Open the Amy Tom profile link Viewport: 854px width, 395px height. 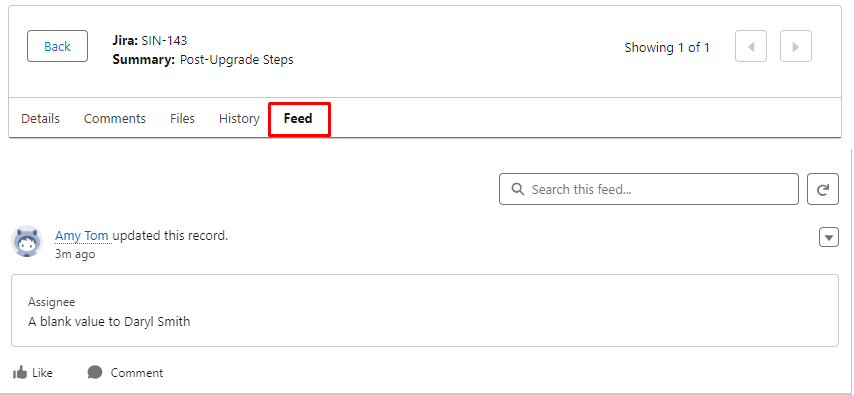click(x=82, y=236)
